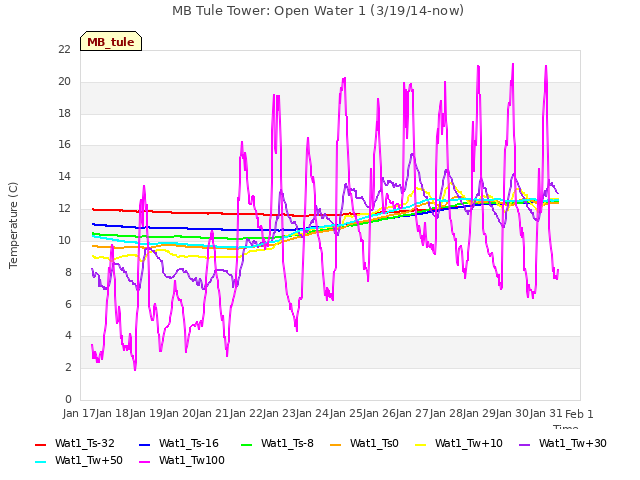Click the Temperature (C) axis label
Screen dimensions: 640x480
point(13,225)
